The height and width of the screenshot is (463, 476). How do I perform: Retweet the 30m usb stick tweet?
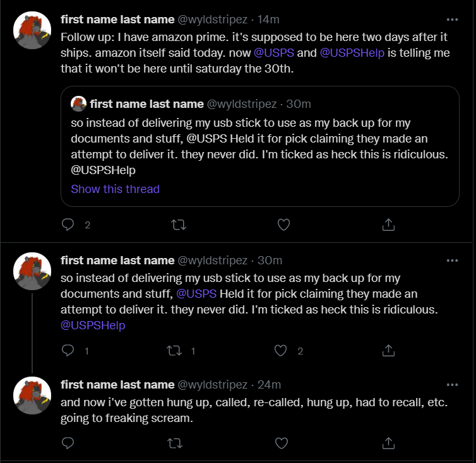[174, 351]
